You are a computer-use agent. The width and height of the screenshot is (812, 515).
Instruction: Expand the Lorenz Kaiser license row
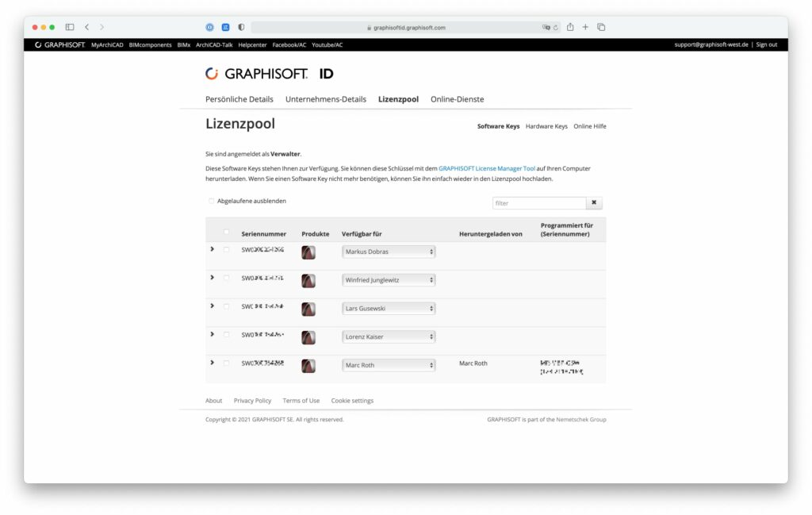pos(213,334)
